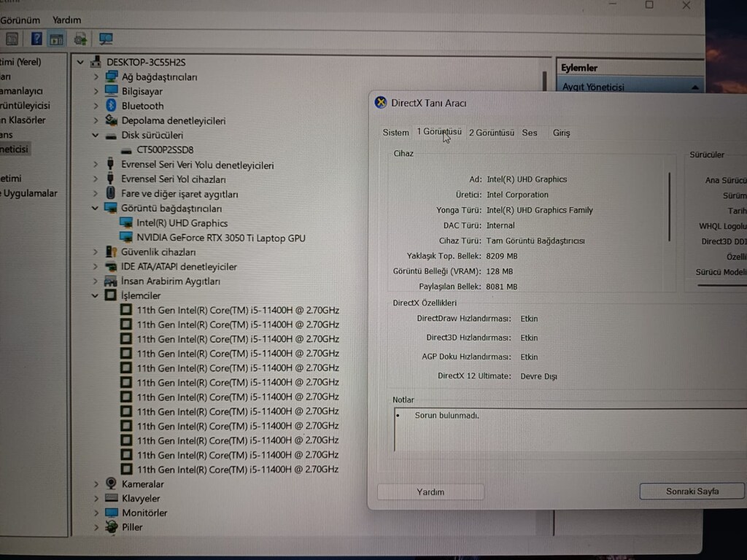Screen dimensions: 747x560
Task: Click the Cihaz info panel scrollbar in DirectX
Action: tap(670, 206)
